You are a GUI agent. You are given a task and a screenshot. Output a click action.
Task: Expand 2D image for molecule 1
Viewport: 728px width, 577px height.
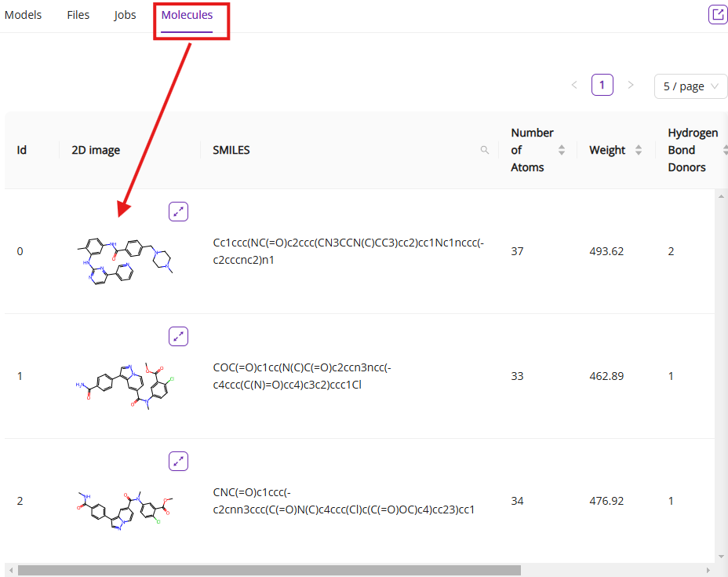click(179, 336)
